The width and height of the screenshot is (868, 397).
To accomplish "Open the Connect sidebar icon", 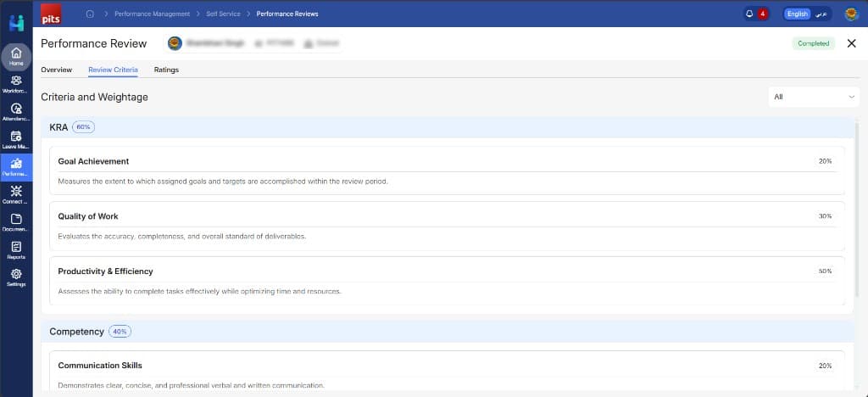I will [x=16, y=195].
